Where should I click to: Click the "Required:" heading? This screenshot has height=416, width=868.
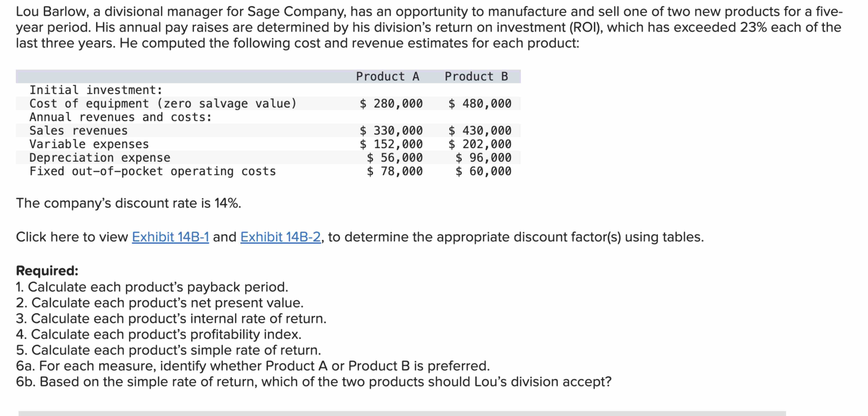47,271
